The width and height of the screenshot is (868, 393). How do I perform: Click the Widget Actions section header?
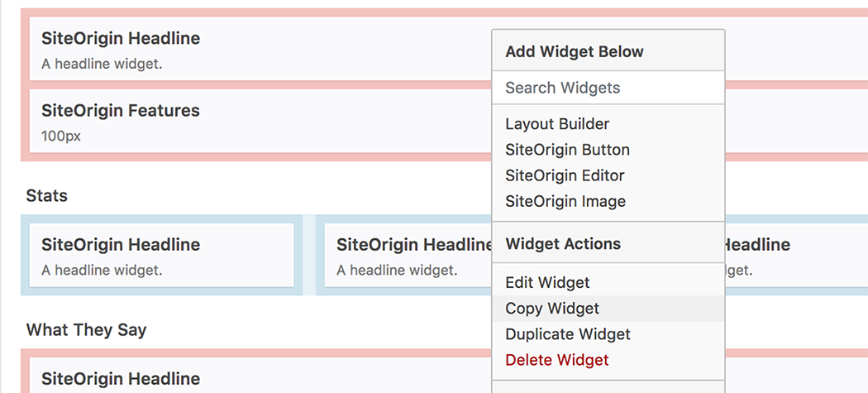[563, 244]
